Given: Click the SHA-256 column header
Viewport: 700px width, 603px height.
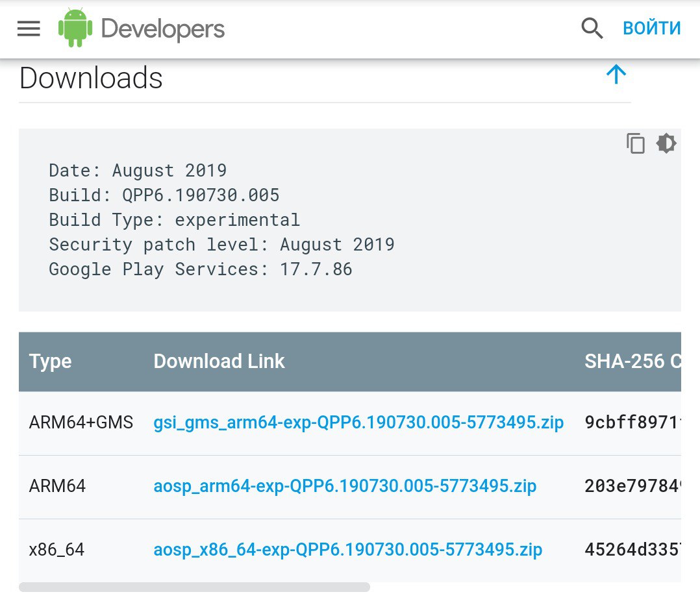Looking at the screenshot, I should (x=632, y=361).
